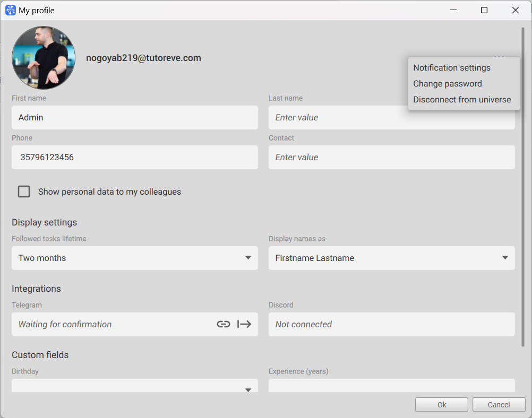Click the Display settings heading
The image size is (532, 418).
[x=45, y=222]
